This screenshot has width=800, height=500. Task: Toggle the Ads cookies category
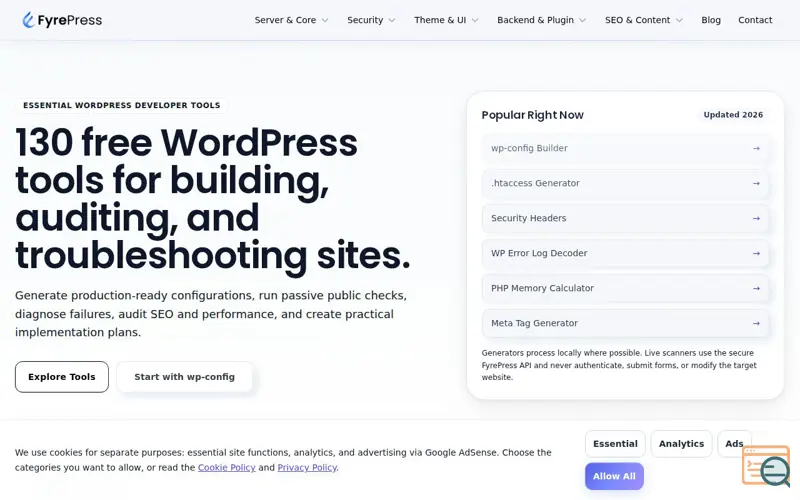(734, 444)
